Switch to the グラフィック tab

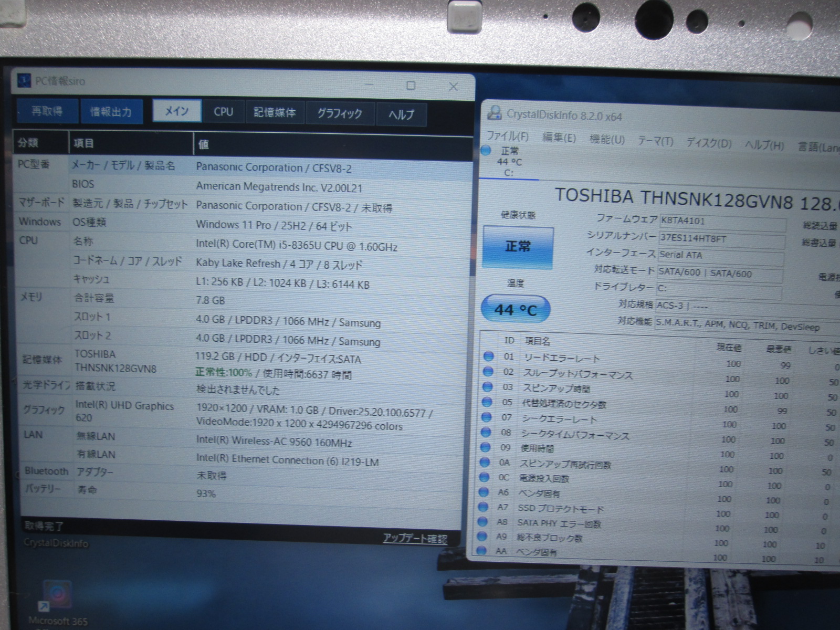pos(340,114)
